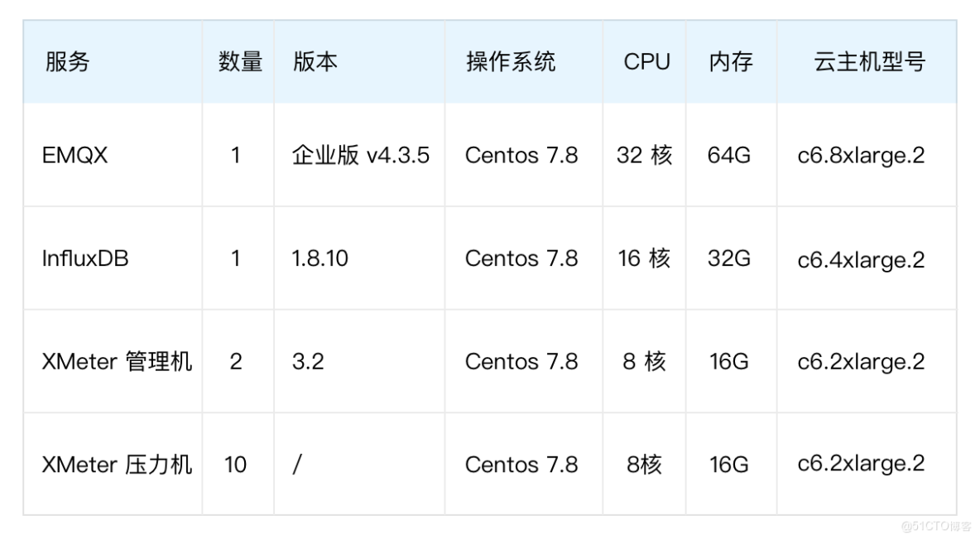Click the c6.4xlarge.2 instance type cell

coord(861,258)
